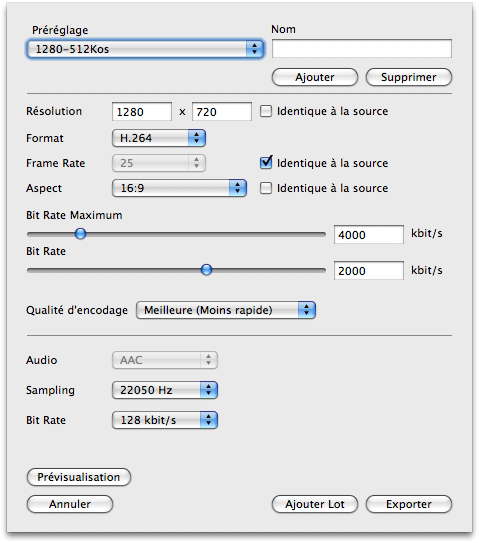Open the Qualité d'encodage dropdown

(x=226, y=310)
